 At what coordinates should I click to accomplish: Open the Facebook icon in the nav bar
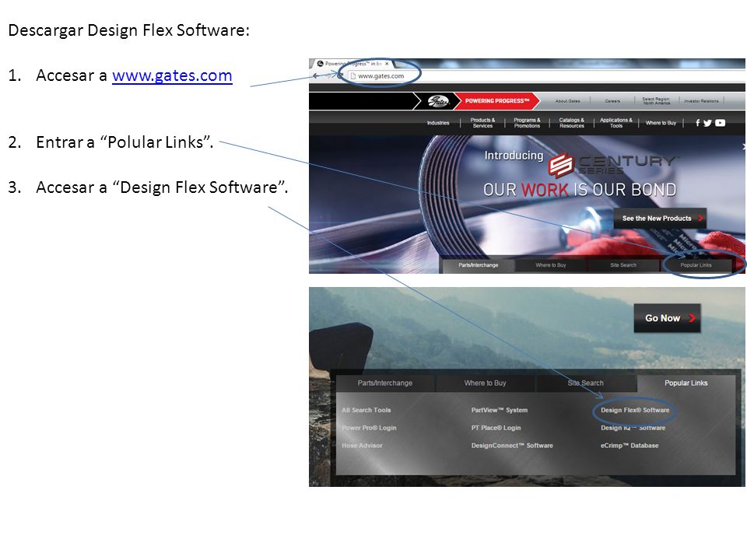pyautogui.click(x=697, y=123)
